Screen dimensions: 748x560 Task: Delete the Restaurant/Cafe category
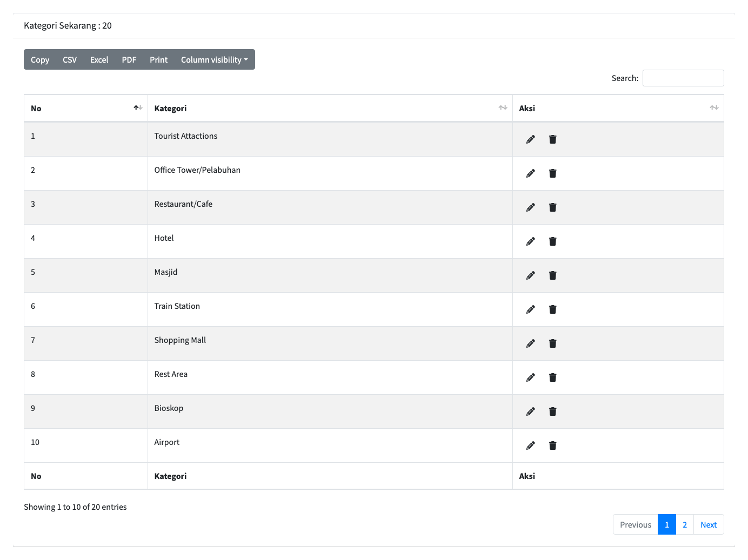(552, 207)
